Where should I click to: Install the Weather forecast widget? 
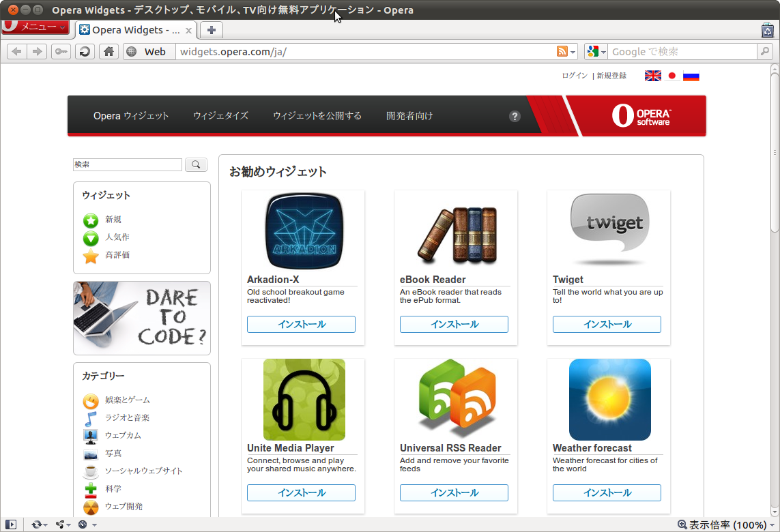click(607, 492)
